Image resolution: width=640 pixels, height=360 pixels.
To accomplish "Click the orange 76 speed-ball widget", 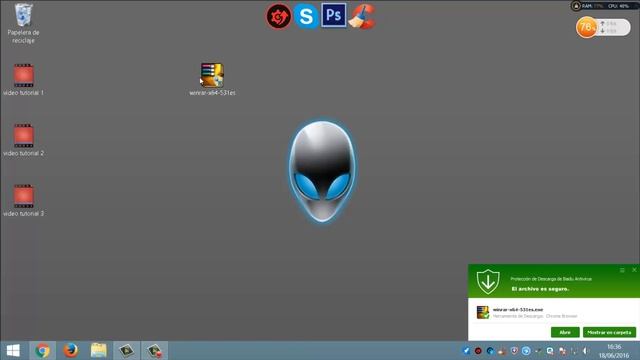I will tap(586, 27).
